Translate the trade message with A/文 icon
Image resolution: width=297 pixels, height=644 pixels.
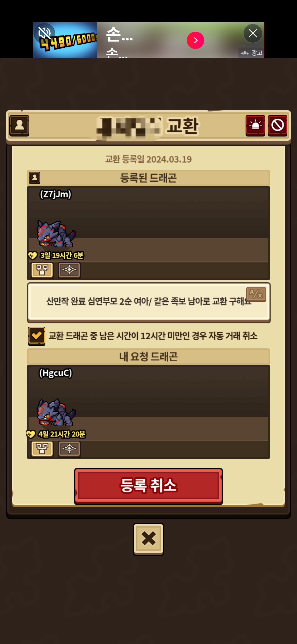point(256,294)
